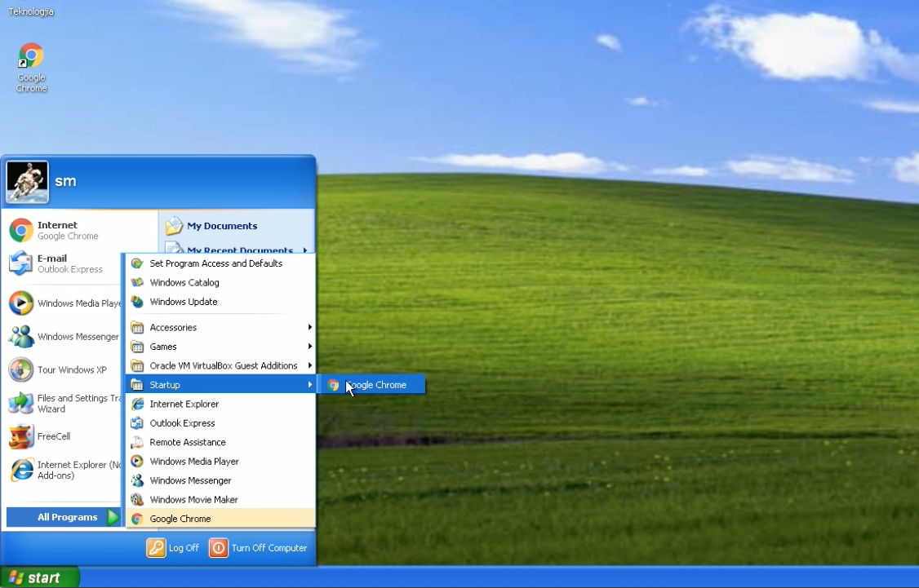Image resolution: width=919 pixels, height=588 pixels.
Task: Launch Windows Messenger from left pane icon
Action: tap(21, 336)
